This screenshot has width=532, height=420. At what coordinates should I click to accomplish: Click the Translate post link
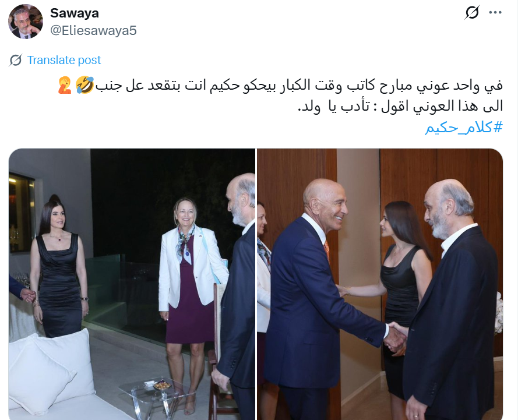pos(64,60)
